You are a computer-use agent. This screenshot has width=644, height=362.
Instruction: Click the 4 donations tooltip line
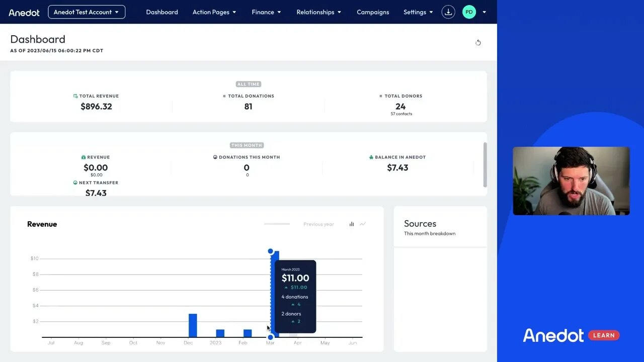pyautogui.click(x=295, y=297)
